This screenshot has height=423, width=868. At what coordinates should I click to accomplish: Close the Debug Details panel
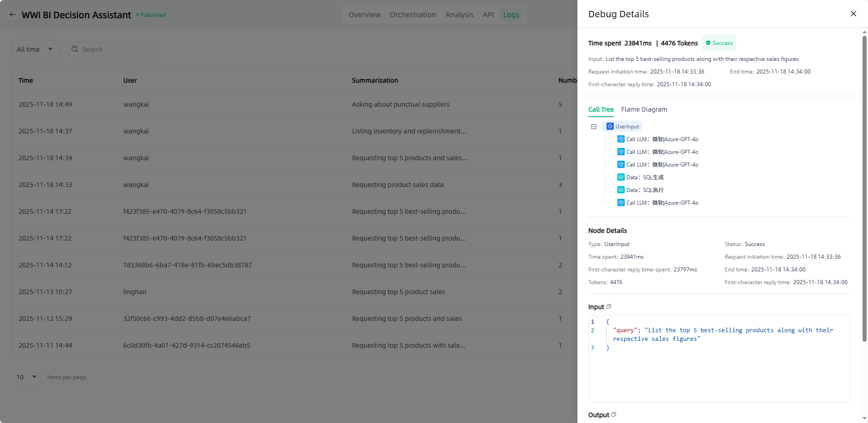point(853,14)
